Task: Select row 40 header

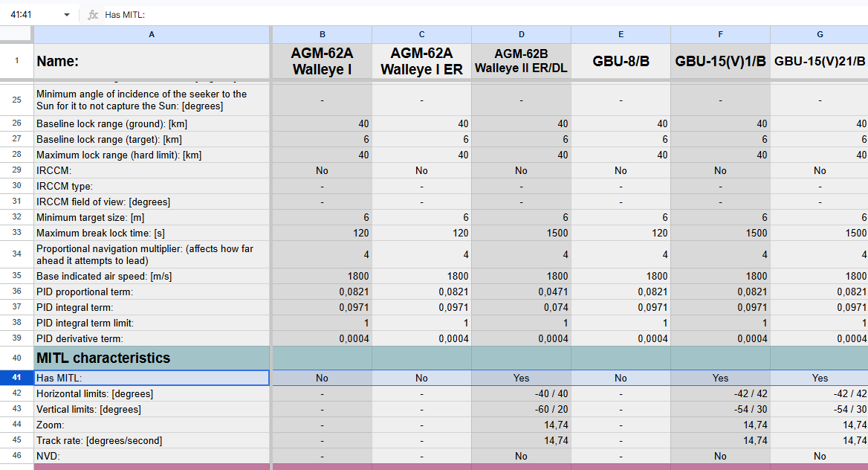Action: 16,358
